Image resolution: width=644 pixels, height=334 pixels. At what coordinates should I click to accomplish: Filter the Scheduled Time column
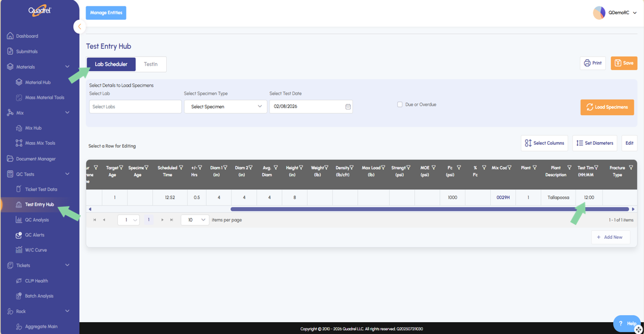click(x=181, y=168)
